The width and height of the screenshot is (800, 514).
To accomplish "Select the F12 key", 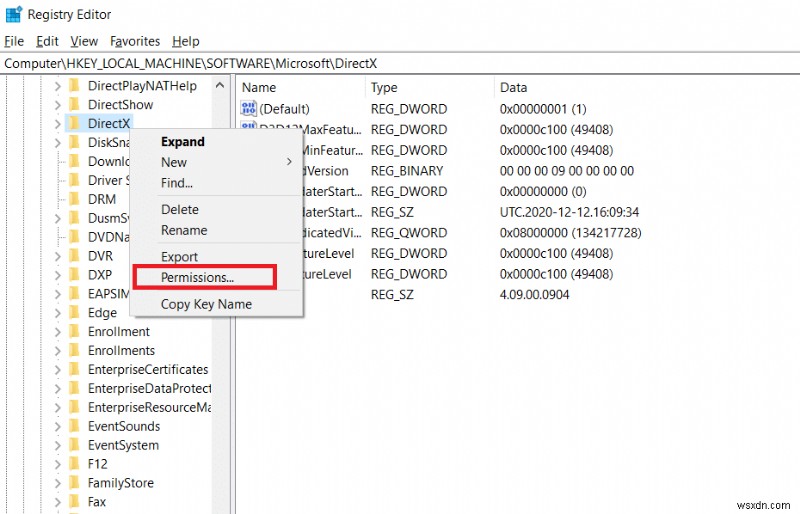I will click(97, 463).
